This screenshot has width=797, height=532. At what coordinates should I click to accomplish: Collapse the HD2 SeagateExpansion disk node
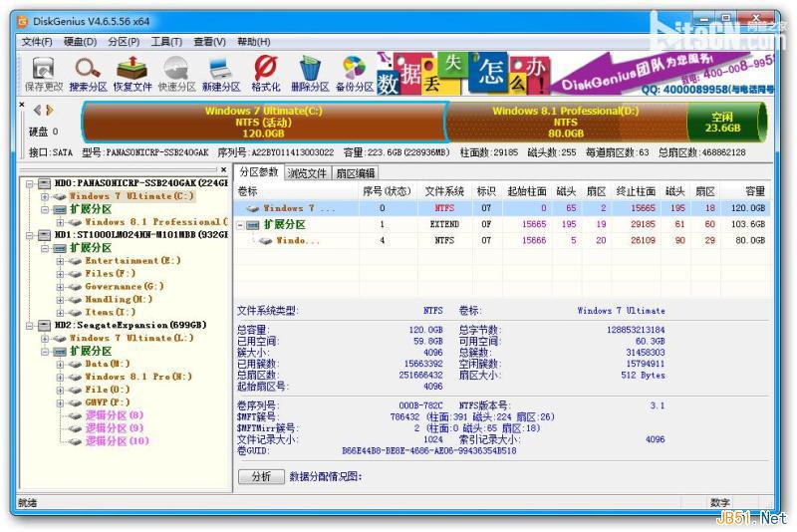point(30,325)
